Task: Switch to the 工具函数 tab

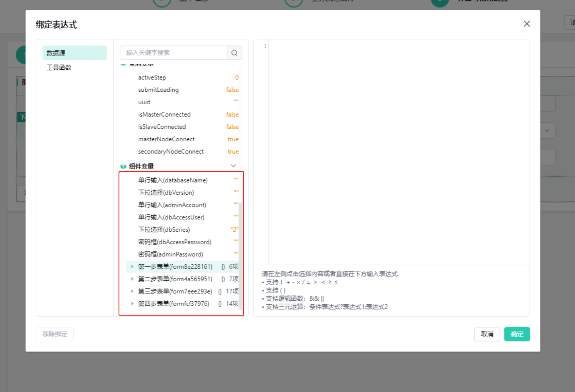Action: pyautogui.click(x=59, y=68)
